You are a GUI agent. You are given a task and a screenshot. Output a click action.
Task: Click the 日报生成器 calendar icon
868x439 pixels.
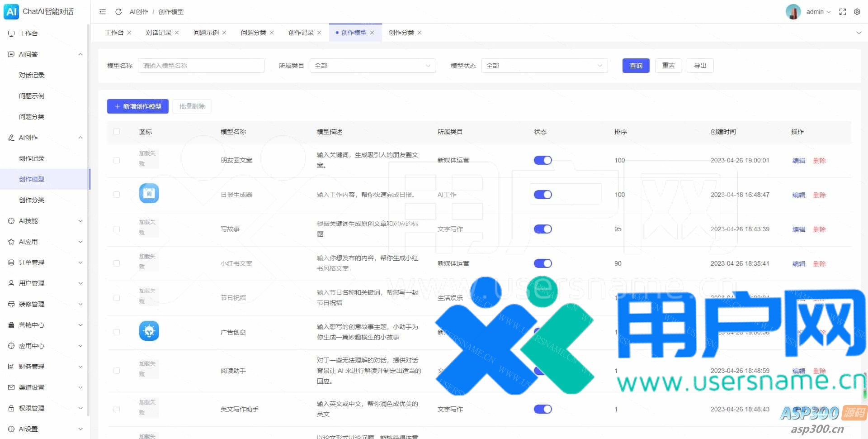[149, 194]
